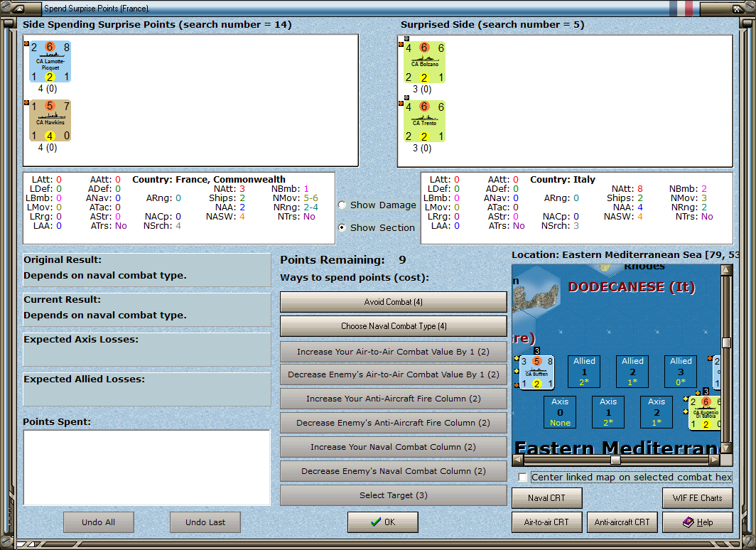Click the CA Eugenio di Savoia map counter
The image size is (756, 550).
(x=704, y=412)
